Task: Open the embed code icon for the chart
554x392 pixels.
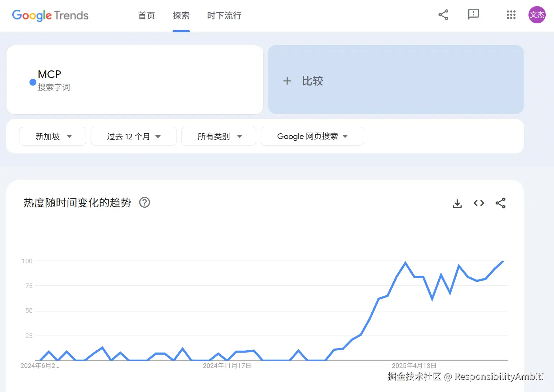Action: click(x=479, y=203)
